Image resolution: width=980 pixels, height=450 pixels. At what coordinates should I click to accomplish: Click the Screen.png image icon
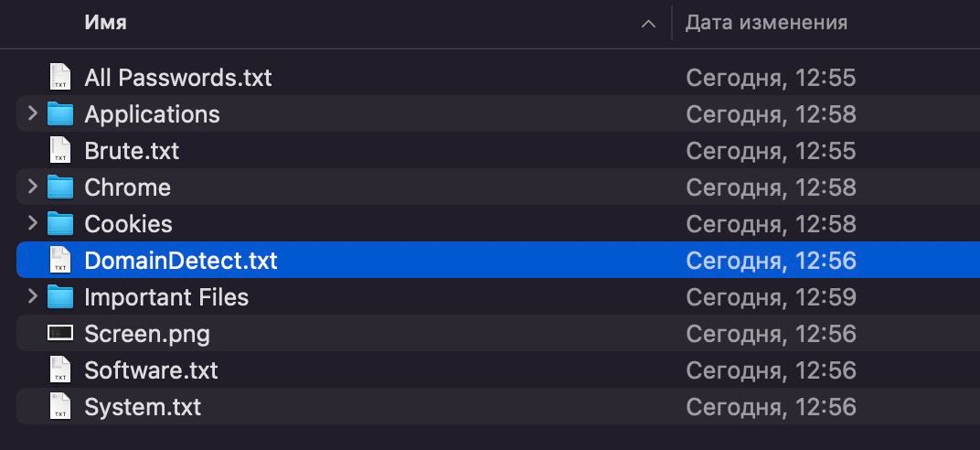tap(60, 334)
